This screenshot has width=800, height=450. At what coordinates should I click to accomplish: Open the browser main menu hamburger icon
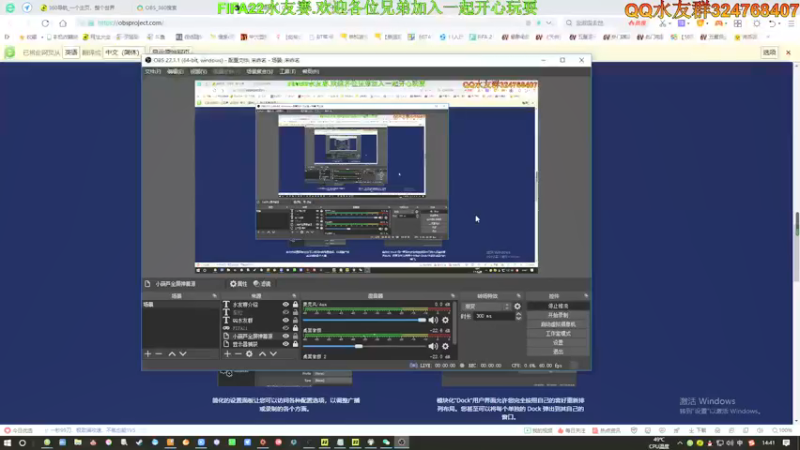pos(791,23)
